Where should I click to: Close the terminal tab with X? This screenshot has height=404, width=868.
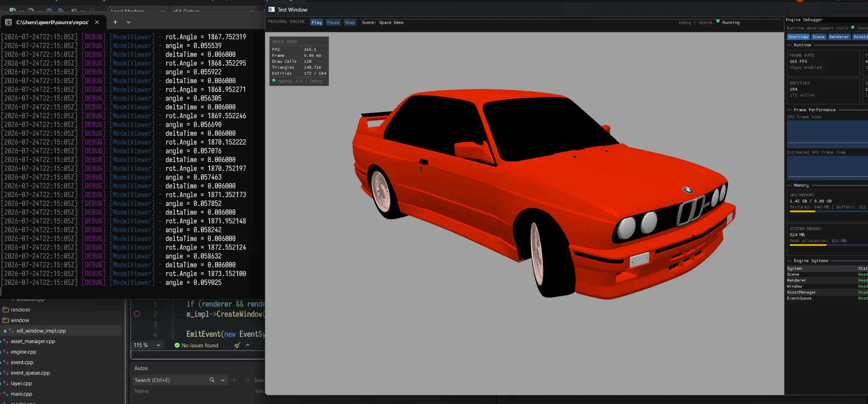point(97,22)
